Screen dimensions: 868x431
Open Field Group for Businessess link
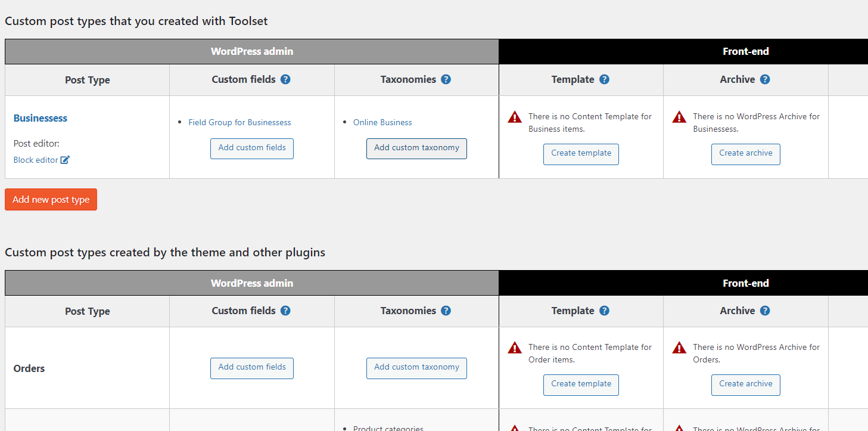click(x=239, y=122)
